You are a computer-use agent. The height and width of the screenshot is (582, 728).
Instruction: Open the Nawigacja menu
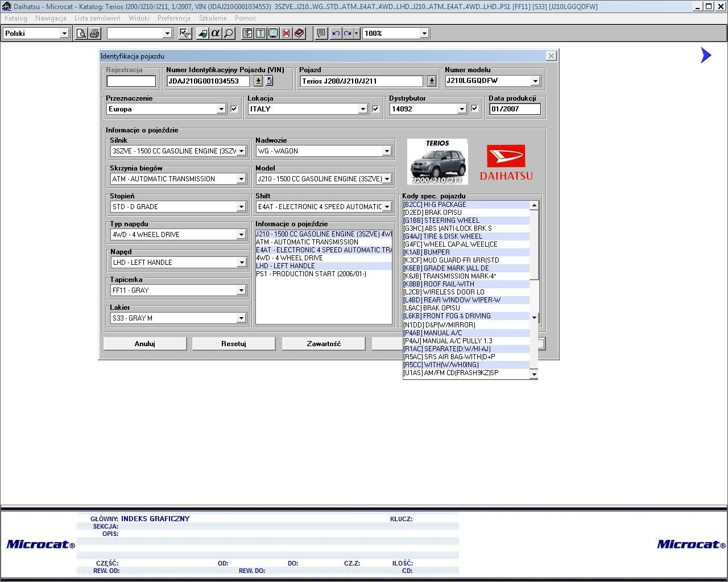(51, 18)
